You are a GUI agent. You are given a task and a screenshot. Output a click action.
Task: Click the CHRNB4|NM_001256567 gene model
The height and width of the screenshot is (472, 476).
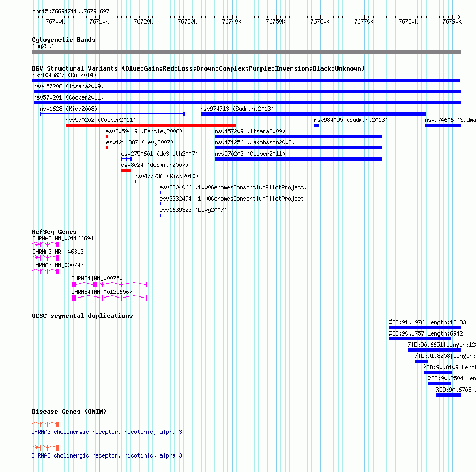tap(109, 298)
